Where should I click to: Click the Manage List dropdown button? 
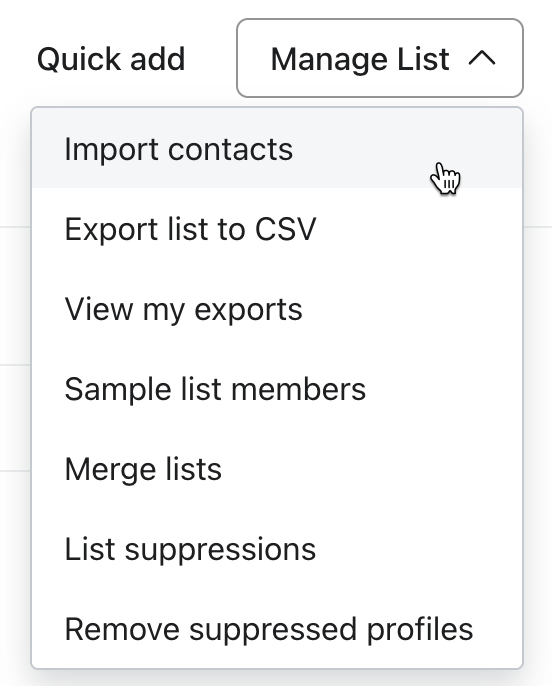pos(380,58)
